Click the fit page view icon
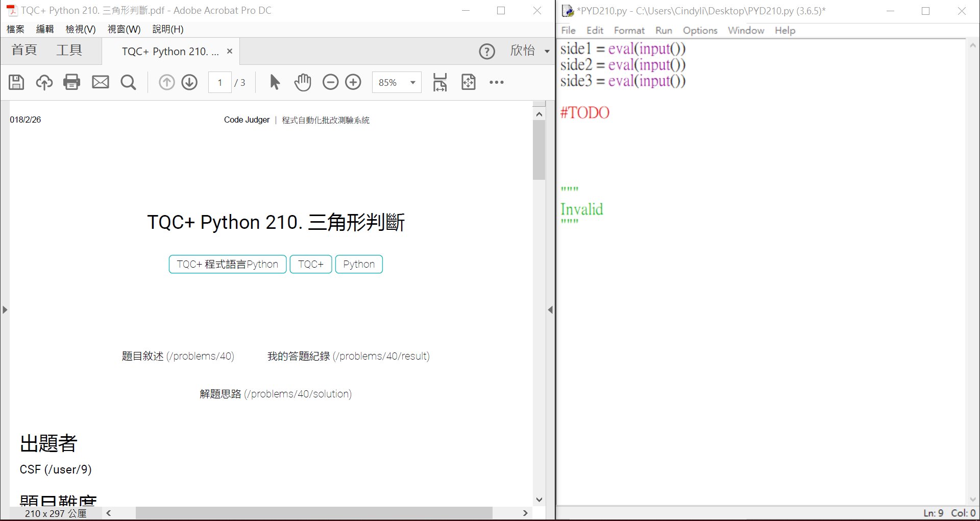The width and height of the screenshot is (980, 521). click(468, 82)
